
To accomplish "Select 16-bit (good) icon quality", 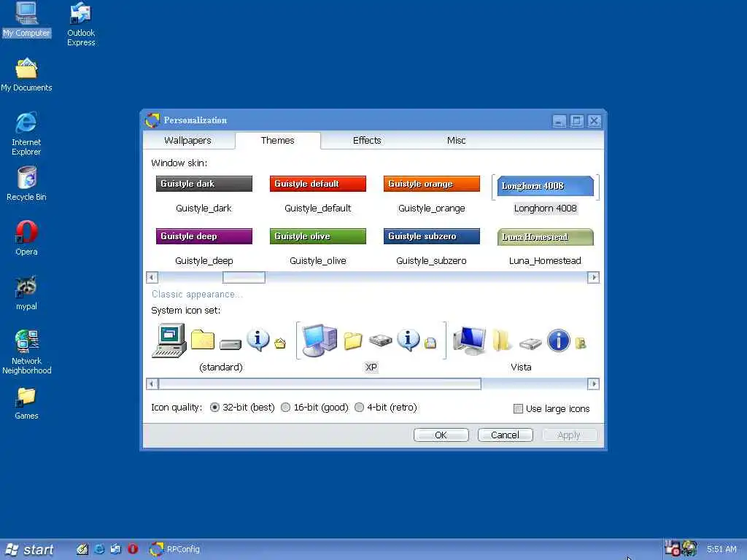I will (285, 407).
